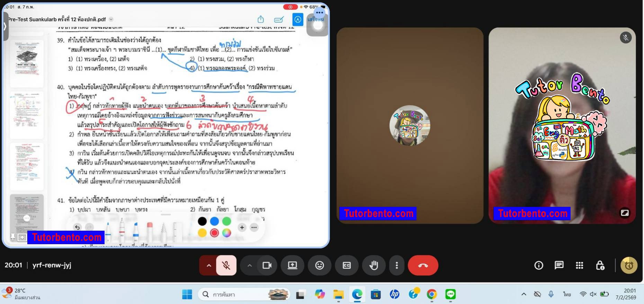Click the sidebar expand arrow at left edge
The height and width of the screenshot is (304, 644).
pyautogui.click(x=5, y=26)
